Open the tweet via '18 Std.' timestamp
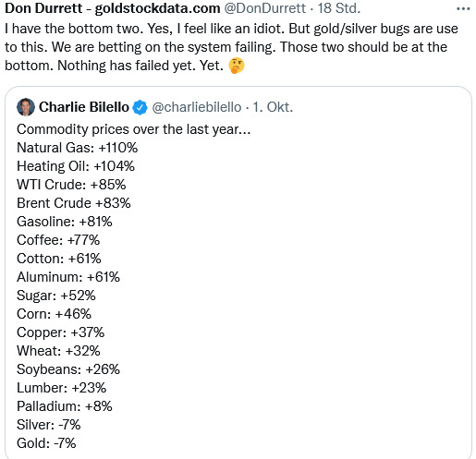476x459 pixels. 339,8
